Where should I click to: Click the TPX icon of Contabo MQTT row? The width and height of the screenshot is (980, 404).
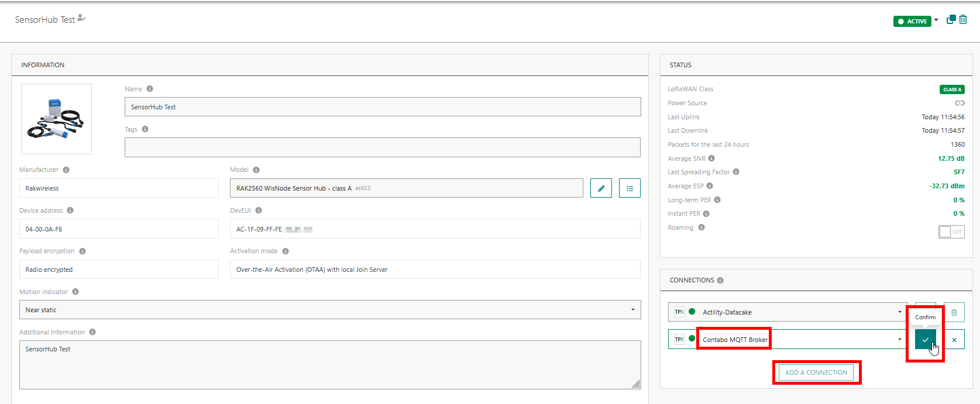[679, 339]
